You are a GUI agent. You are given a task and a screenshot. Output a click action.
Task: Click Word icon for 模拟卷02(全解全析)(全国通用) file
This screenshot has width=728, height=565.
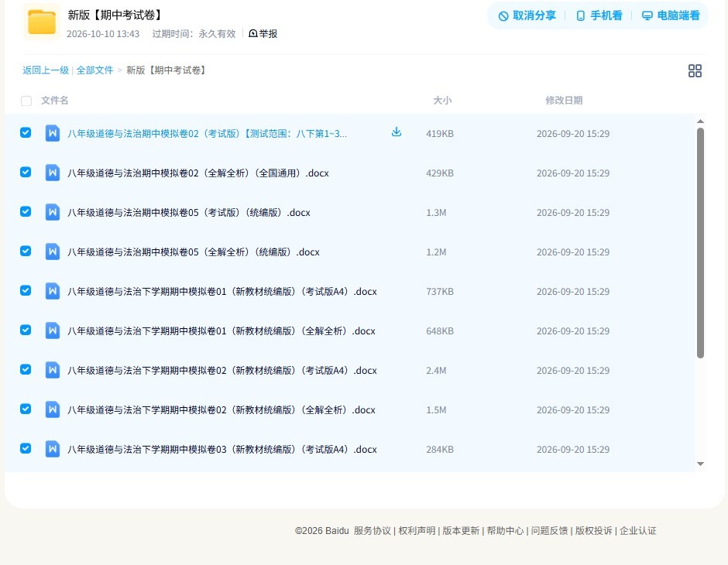point(53,173)
